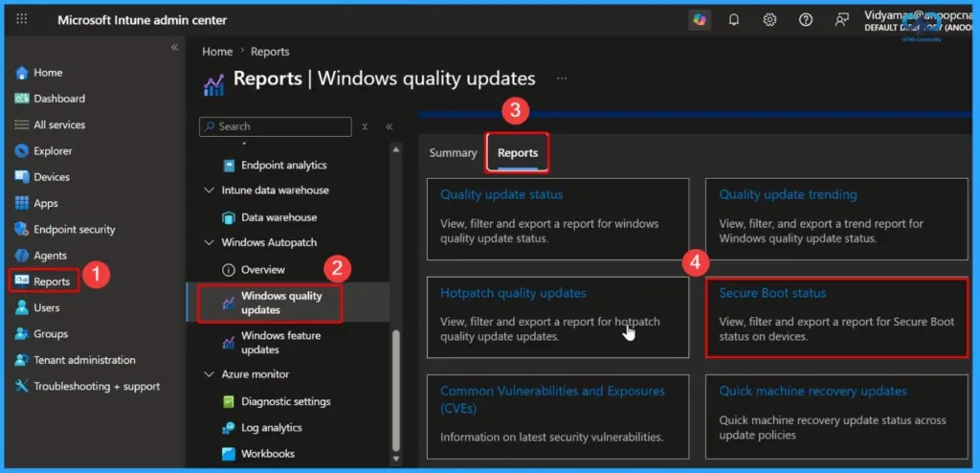
Task: Clear the submenu search with X
Action: point(365,127)
